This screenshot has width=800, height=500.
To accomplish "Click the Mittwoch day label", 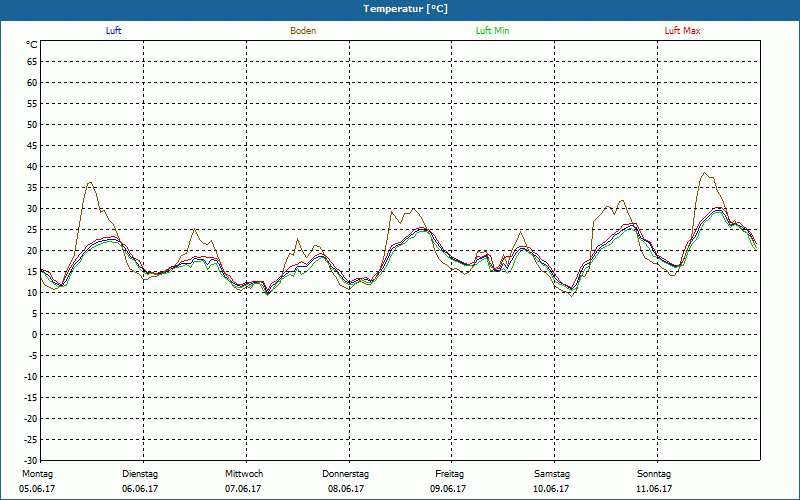I will (244, 474).
